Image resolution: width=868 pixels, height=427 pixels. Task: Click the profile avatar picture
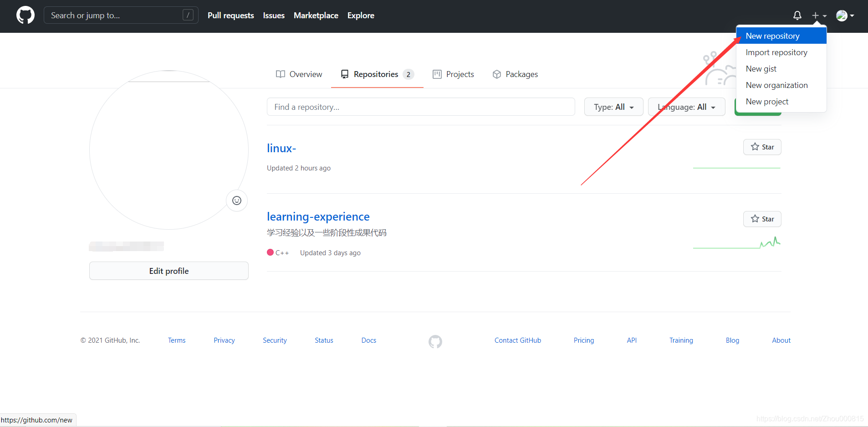tap(169, 150)
